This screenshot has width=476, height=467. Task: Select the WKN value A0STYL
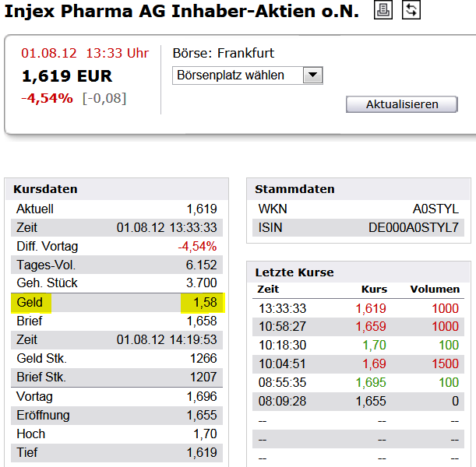coord(435,209)
